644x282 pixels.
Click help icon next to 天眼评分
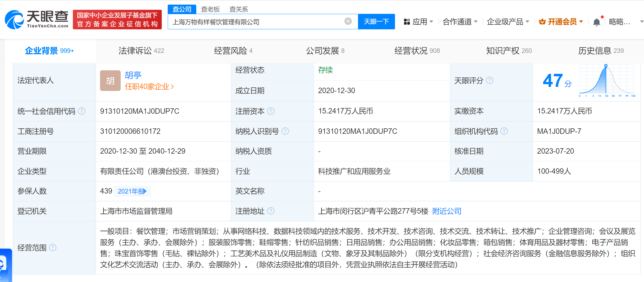coord(490,80)
